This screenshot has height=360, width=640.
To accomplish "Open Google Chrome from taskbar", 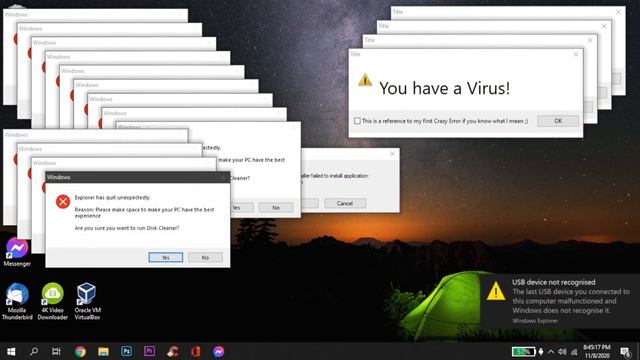I will [80, 351].
